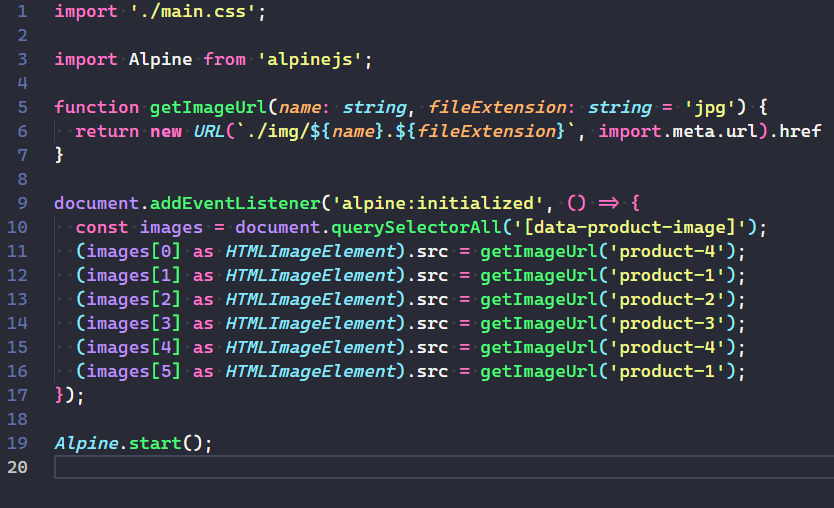Click line number 19 in the gutter
Screen dimensions: 834x508
(x=17, y=443)
